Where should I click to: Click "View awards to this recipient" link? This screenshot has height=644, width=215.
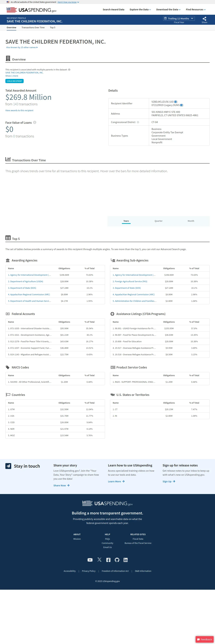[x=19, y=111]
